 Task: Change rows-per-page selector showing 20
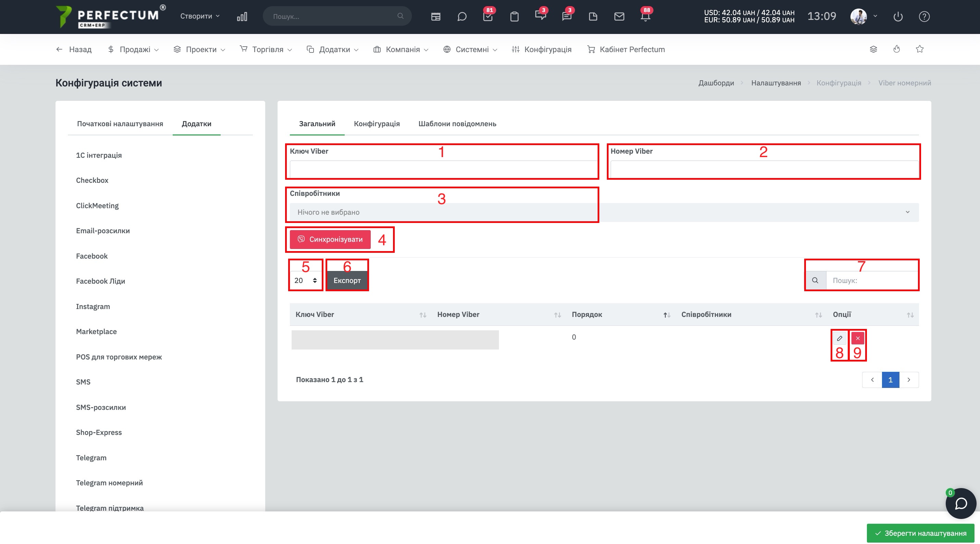tap(306, 280)
